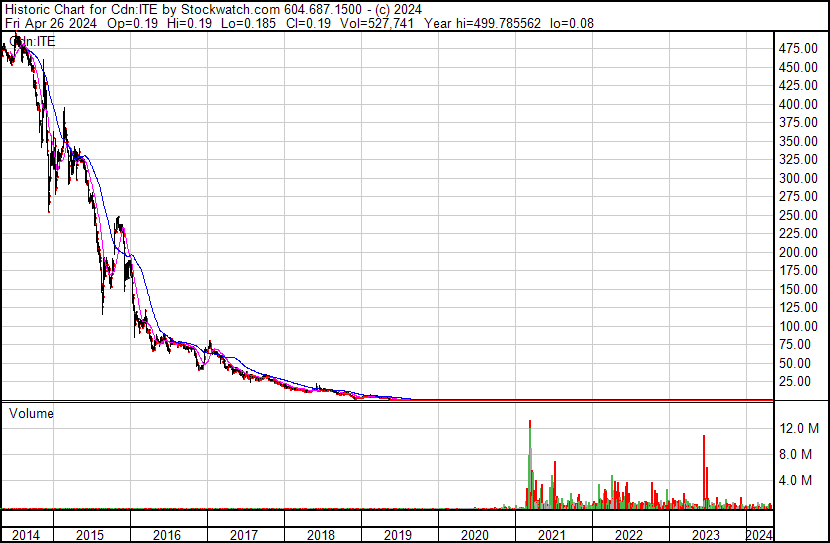Click the 2024 label at axis end
830x543 pixels.
759,534
